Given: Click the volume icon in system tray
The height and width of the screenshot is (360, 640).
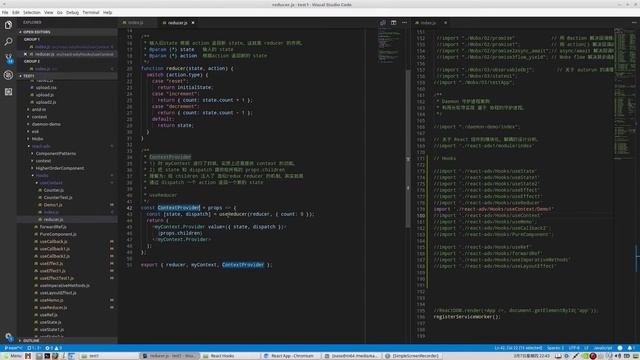Looking at the screenshot, I should point(618,356).
